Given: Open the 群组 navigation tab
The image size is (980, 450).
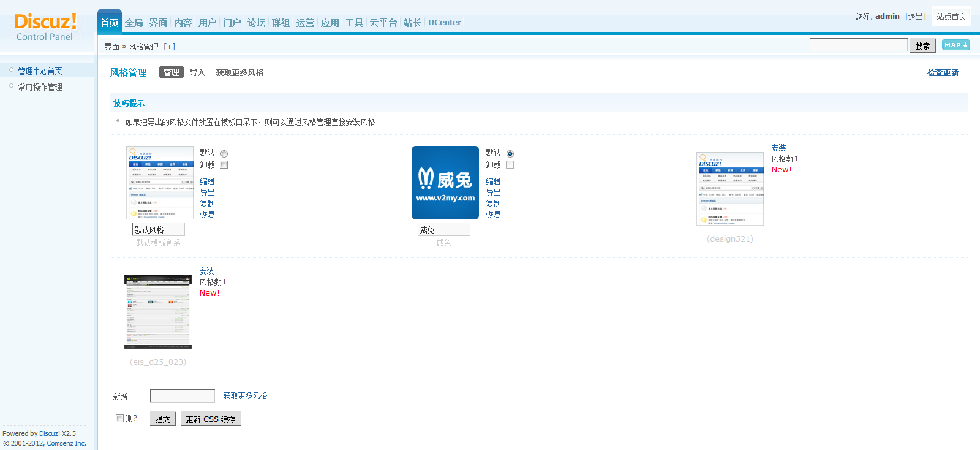Looking at the screenshot, I should click(281, 23).
